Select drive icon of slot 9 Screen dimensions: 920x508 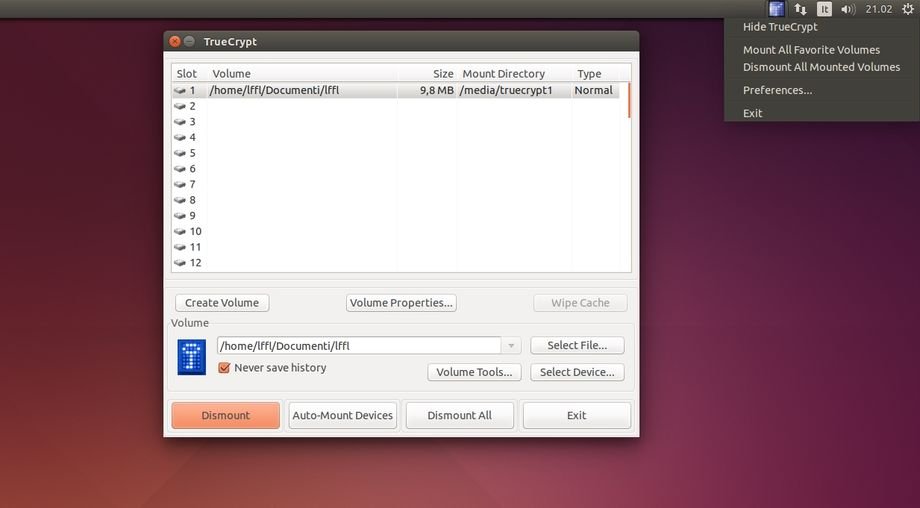pyautogui.click(x=180, y=216)
